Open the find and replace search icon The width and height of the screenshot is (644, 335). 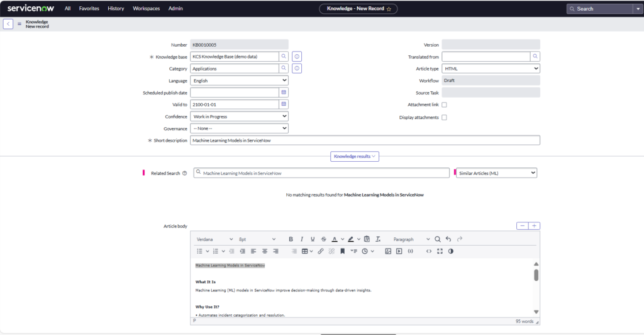click(438, 239)
